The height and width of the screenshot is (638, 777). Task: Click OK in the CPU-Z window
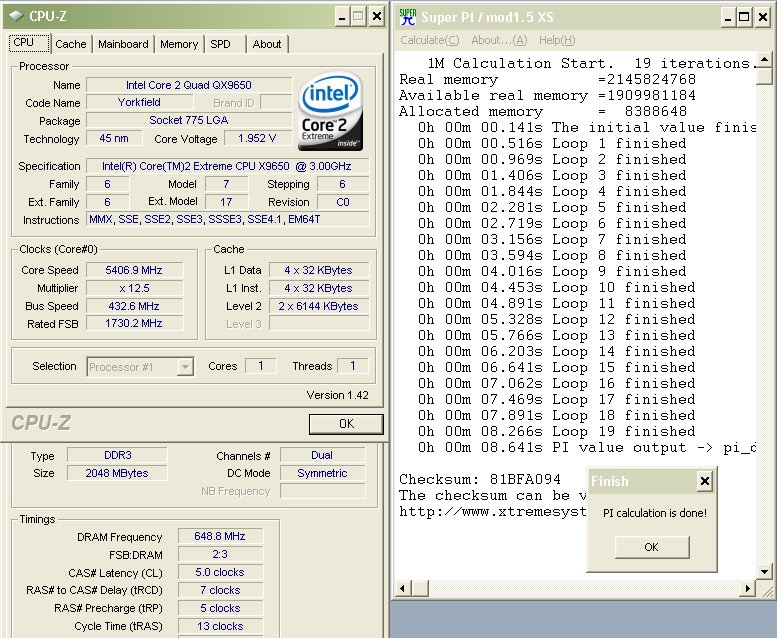click(x=346, y=424)
